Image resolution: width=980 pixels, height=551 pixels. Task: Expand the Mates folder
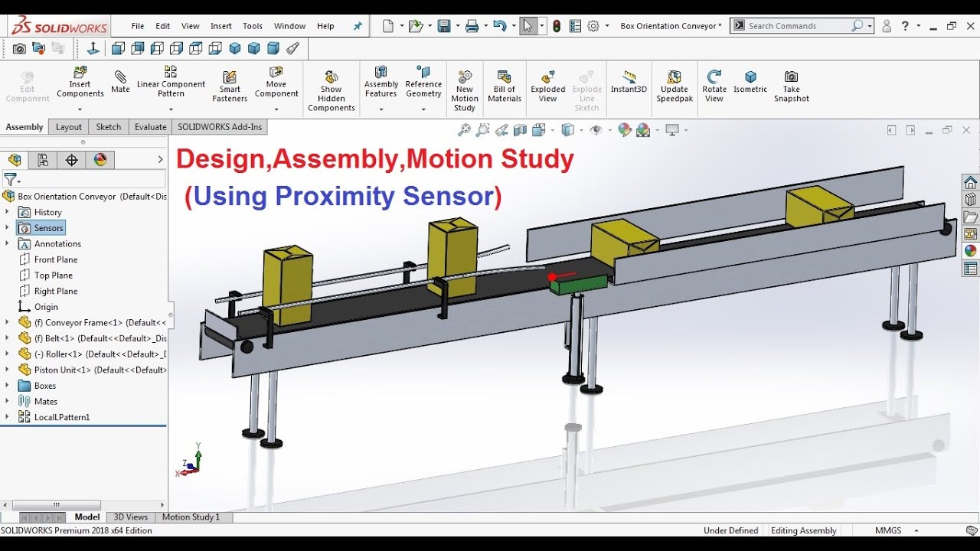[7, 401]
